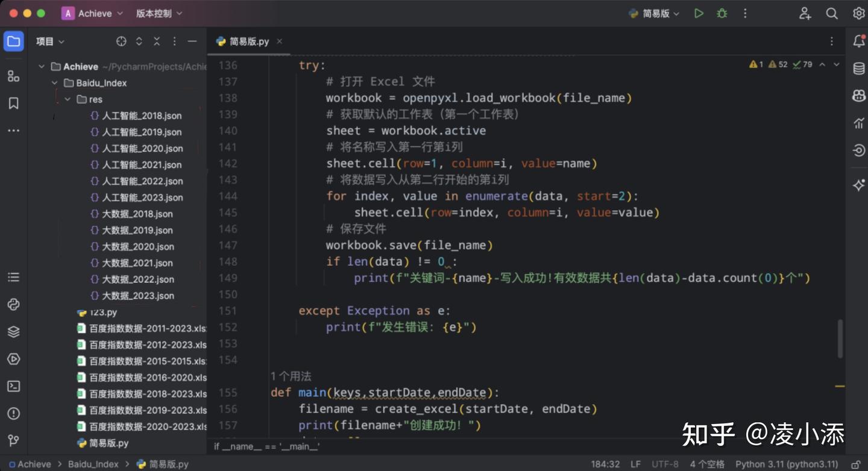The width and height of the screenshot is (868, 471).
Task: Run 简单版 with the green play button
Action: (x=699, y=13)
